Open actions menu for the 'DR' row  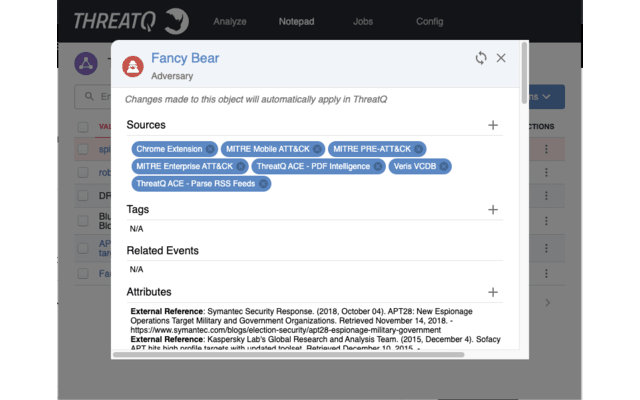[x=546, y=196]
